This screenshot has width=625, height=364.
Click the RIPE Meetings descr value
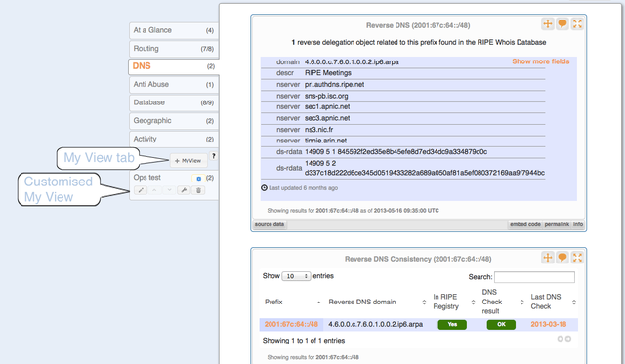328,73
